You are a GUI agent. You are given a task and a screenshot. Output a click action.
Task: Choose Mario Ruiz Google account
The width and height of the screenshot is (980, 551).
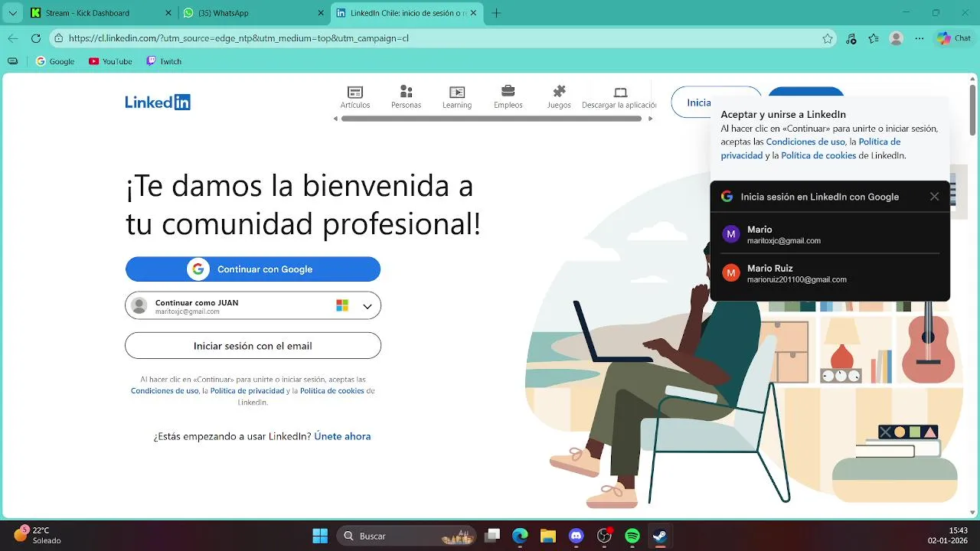pos(830,273)
